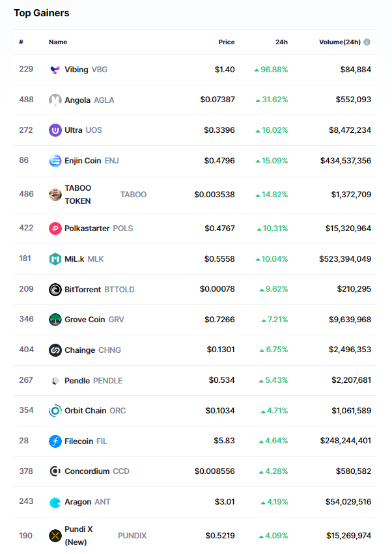The width and height of the screenshot is (392, 554).
Task: Click the Aragon eagle logo icon
Action: 55,502
